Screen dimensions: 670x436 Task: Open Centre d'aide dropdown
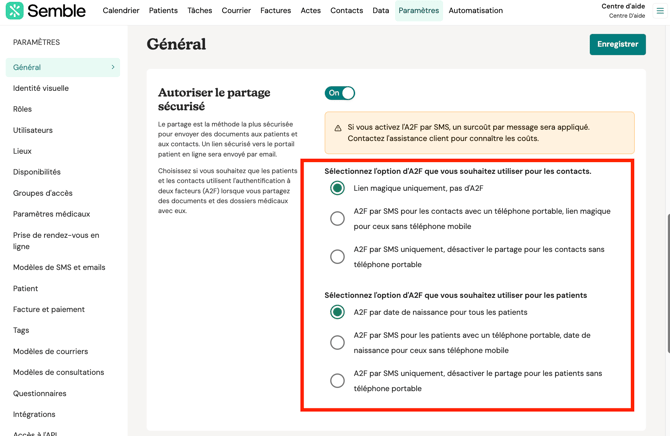[x=622, y=11]
